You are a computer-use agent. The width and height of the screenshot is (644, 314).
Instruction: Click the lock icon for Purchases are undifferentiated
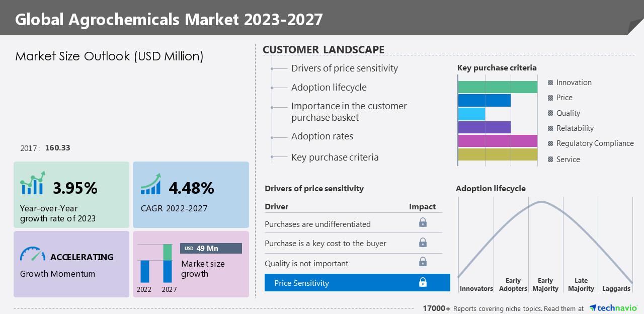(423, 222)
